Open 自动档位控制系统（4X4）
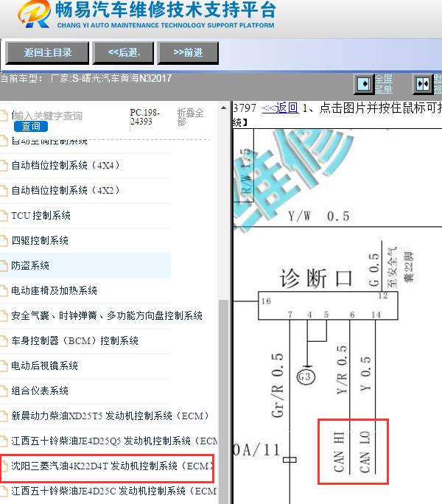442x504 pixels. pyautogui.click(x=66, y=166)
